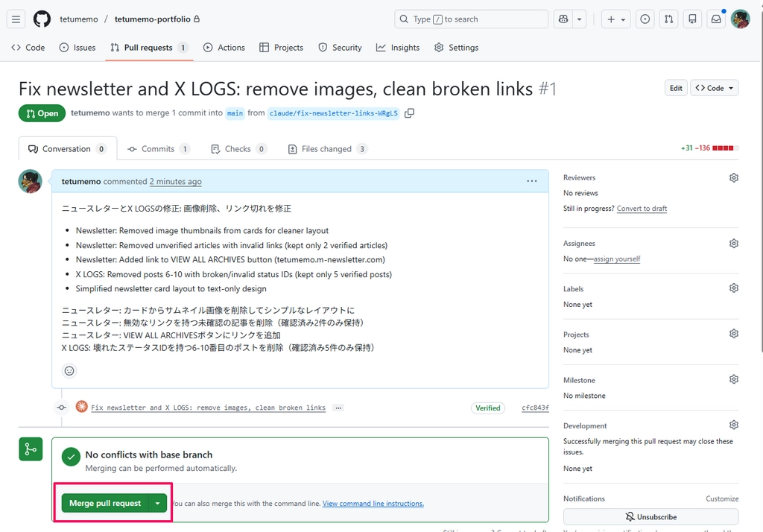
Task: Open the hamburger navigation menu
Action: pyautogui.click(x=16, y=19)
